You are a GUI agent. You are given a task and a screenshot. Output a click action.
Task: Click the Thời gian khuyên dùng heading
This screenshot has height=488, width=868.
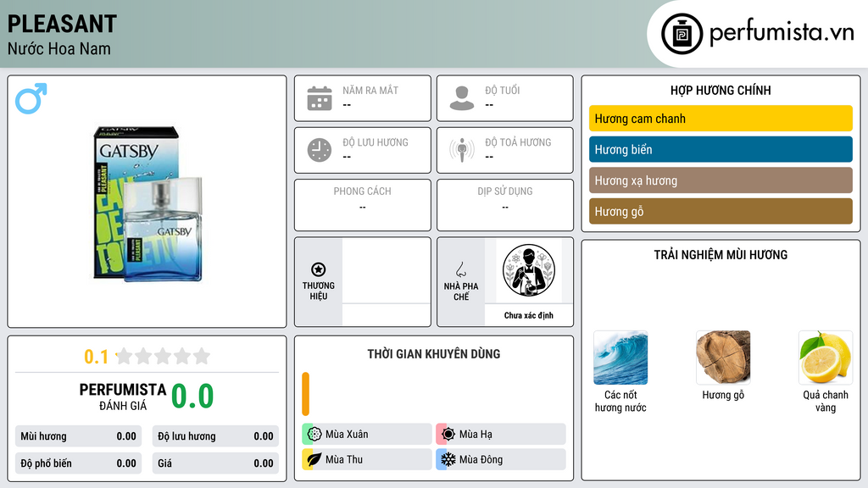pos(433,354)
